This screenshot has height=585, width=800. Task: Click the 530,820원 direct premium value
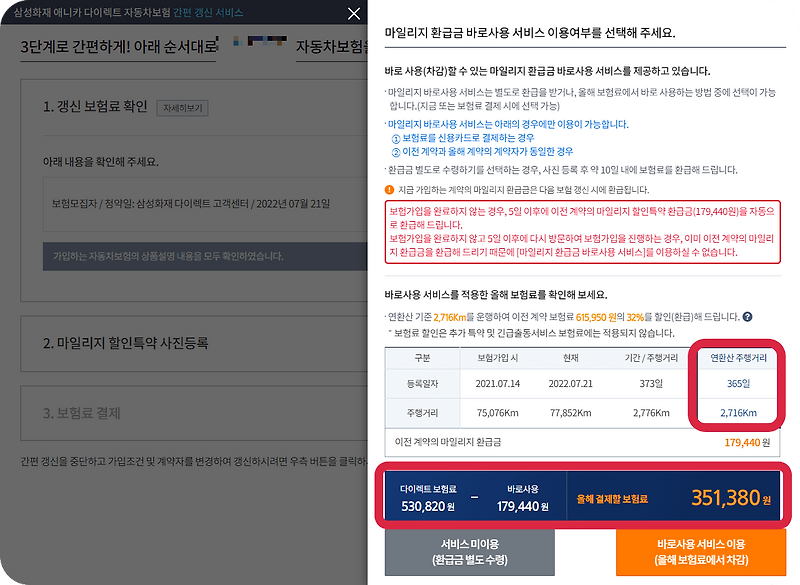coord(428,506)
